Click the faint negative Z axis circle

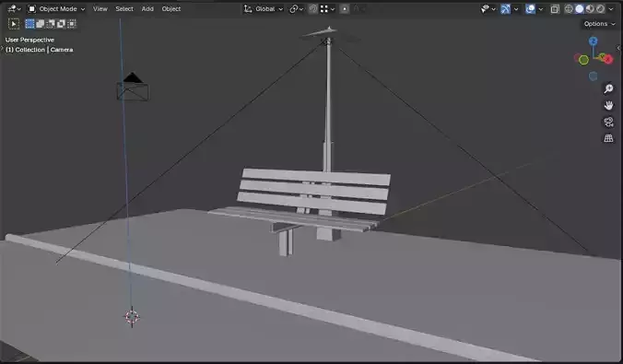(593, 76)
